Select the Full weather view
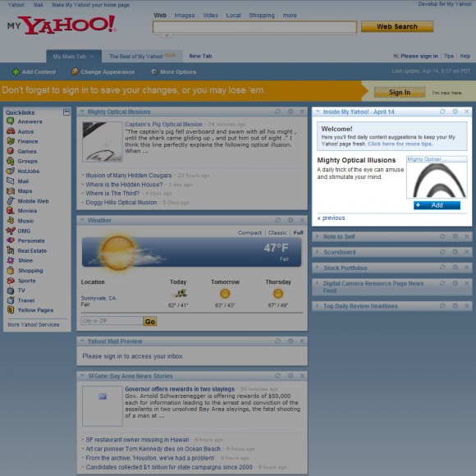476x476 pixels. [x=298, y=233]
